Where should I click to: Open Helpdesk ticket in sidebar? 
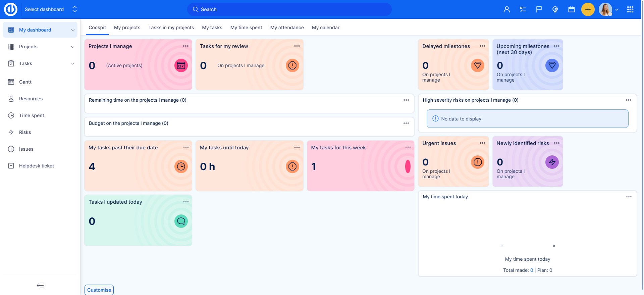pos(36,166)
